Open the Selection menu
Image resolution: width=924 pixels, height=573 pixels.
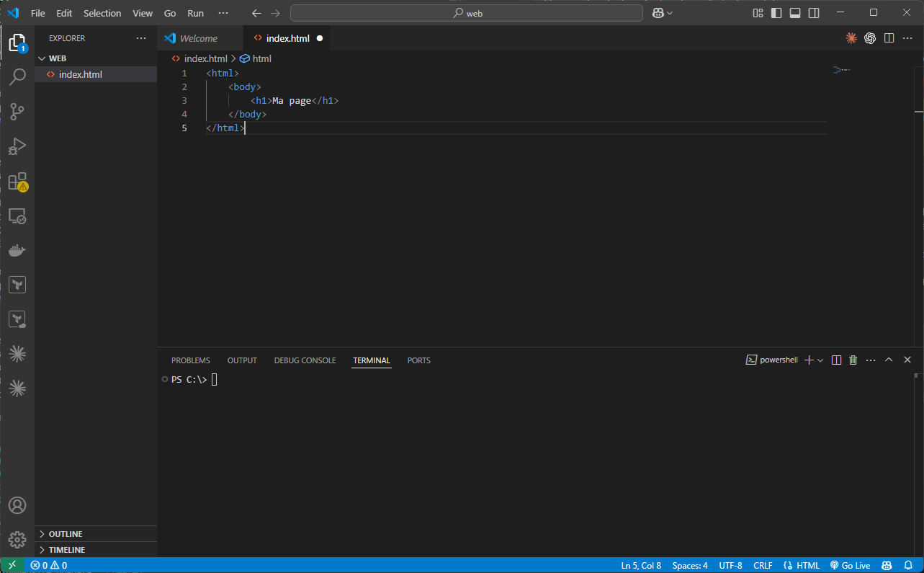[102, 13]
